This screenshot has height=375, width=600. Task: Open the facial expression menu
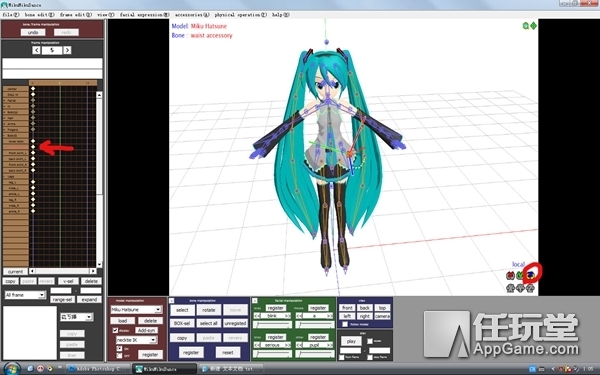pos(144,15)
